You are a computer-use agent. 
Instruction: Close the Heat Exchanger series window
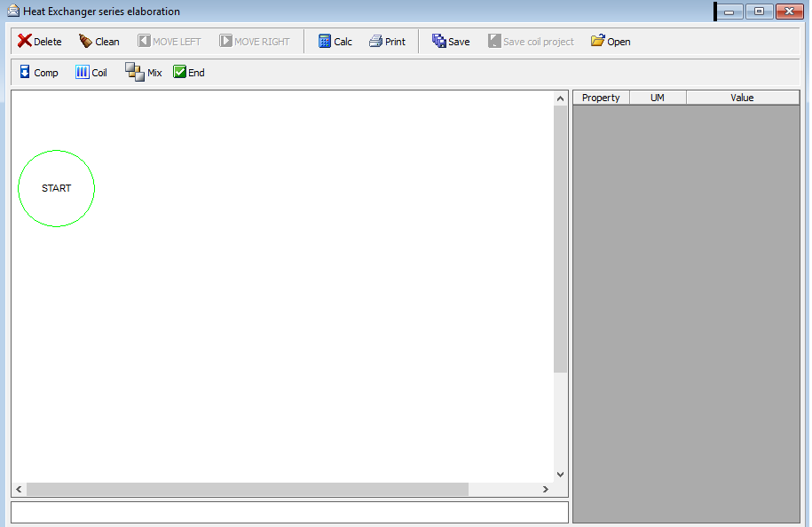[x=790, y=11]
